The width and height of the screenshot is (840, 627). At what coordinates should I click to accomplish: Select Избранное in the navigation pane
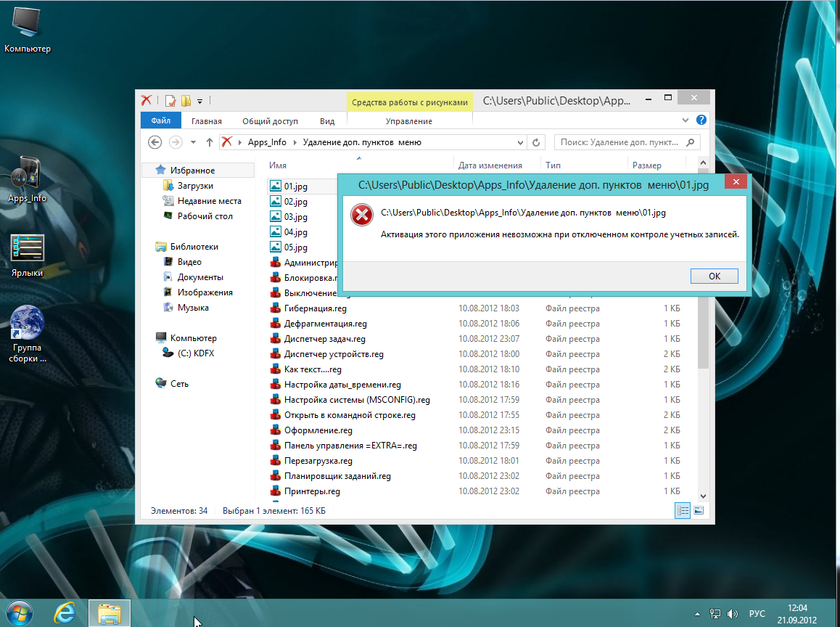click(x=192, y=171)
